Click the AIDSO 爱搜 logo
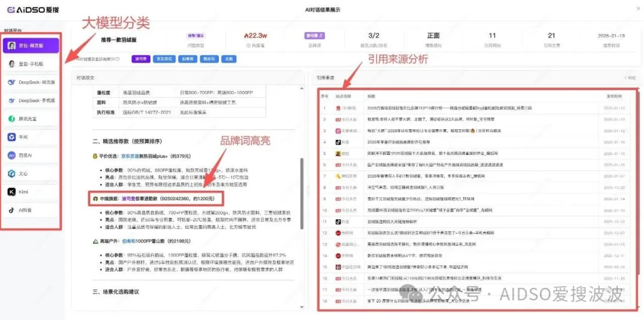Viewport: 644px width, 320px height. coord(33,10)
